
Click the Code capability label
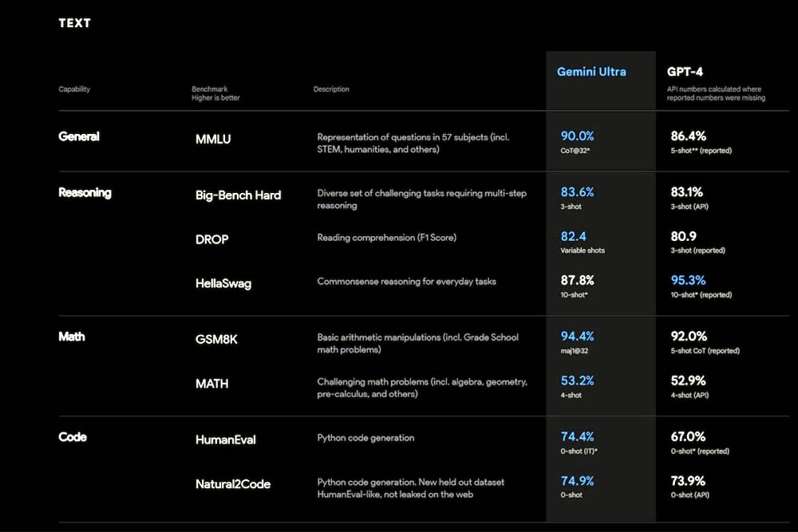(x=70, y=437)
